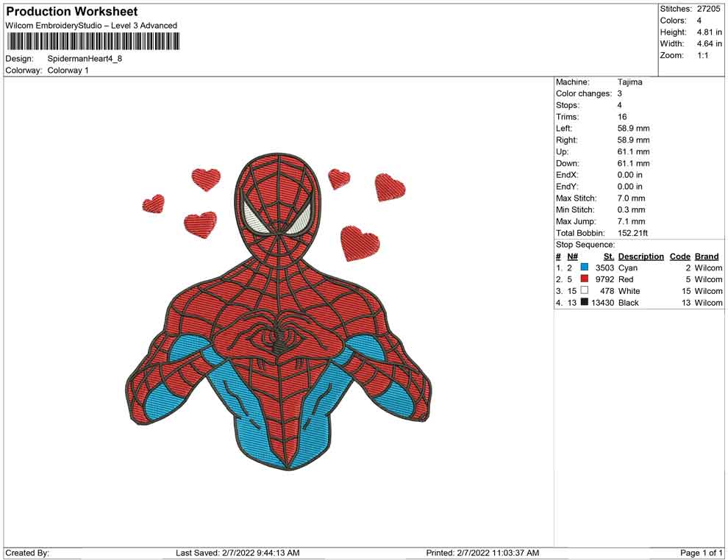Image resolution: width=728 pixels, height=560 pixels.
Task: Click the Up value '61.1 mm'
Action: coord(634,151)
